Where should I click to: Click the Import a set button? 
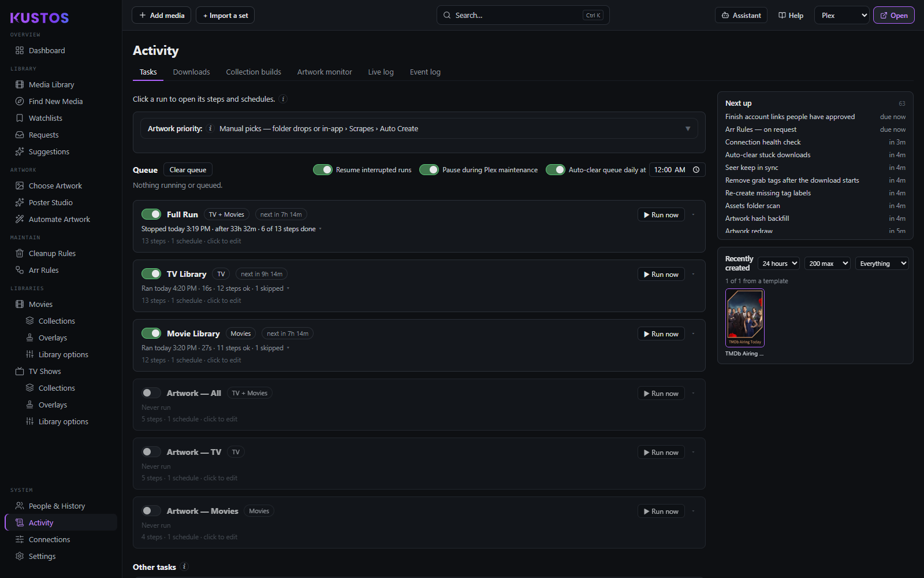click(x=225, y=16)
